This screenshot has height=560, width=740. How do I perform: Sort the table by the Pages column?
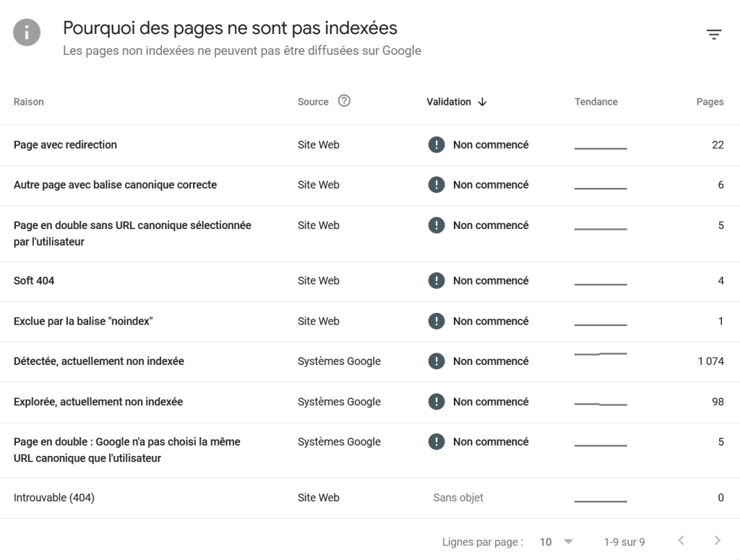coord(710,102)
